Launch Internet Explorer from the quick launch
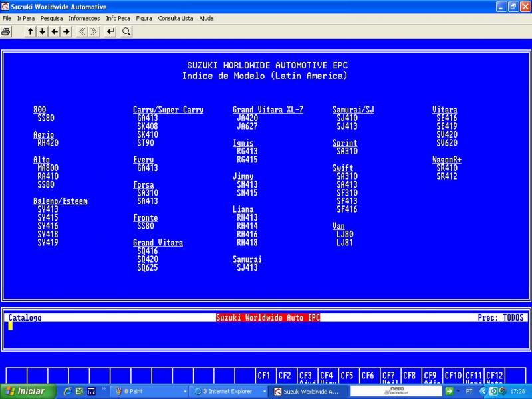This screenshot has height=399, width=532. [68, 391]
